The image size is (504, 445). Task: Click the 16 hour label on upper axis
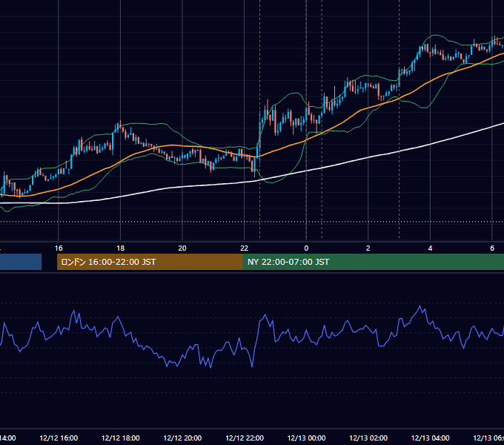(x=59, y=248)
